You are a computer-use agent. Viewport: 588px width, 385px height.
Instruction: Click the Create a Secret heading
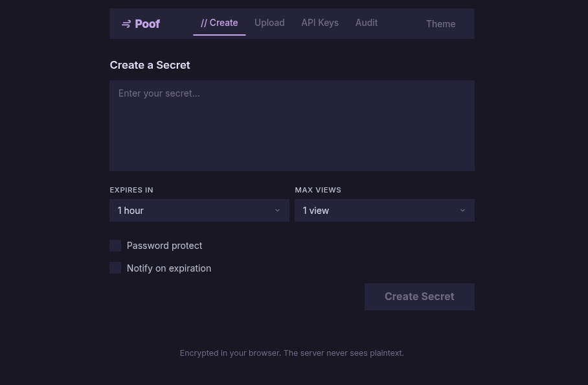pos(150,65)
